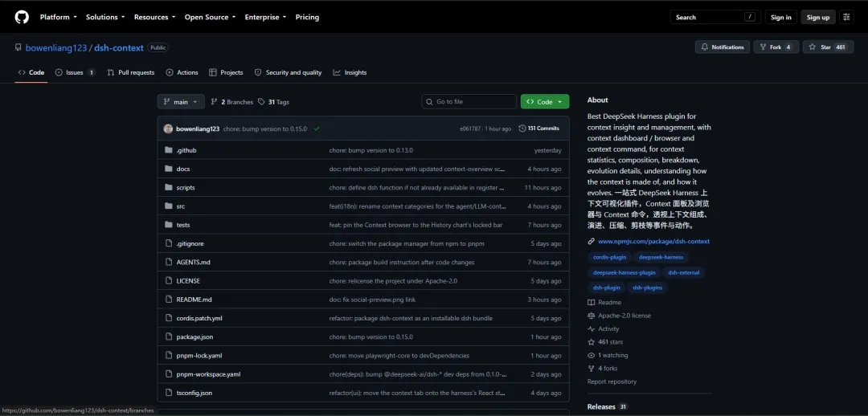Click the deepseek-harness-plugin topic tag
The height and width of the screenshot is (416, 868).
click(x=624, y=273)
